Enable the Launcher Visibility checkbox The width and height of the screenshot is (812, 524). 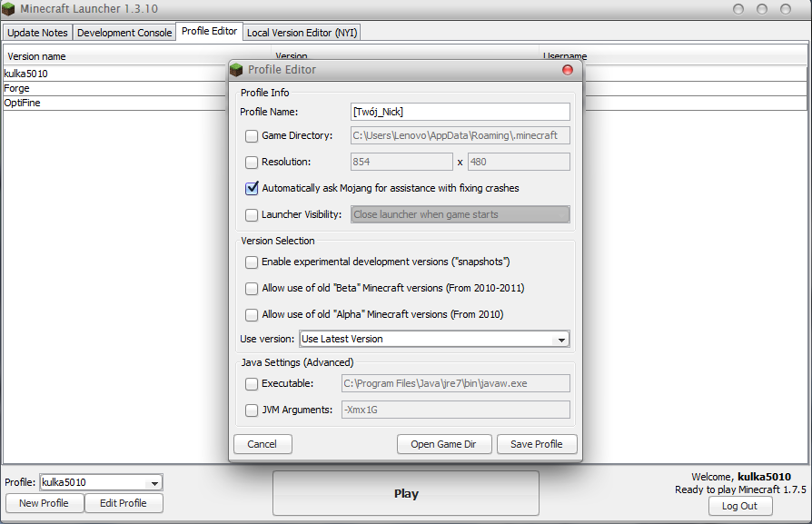pos(252,215)
